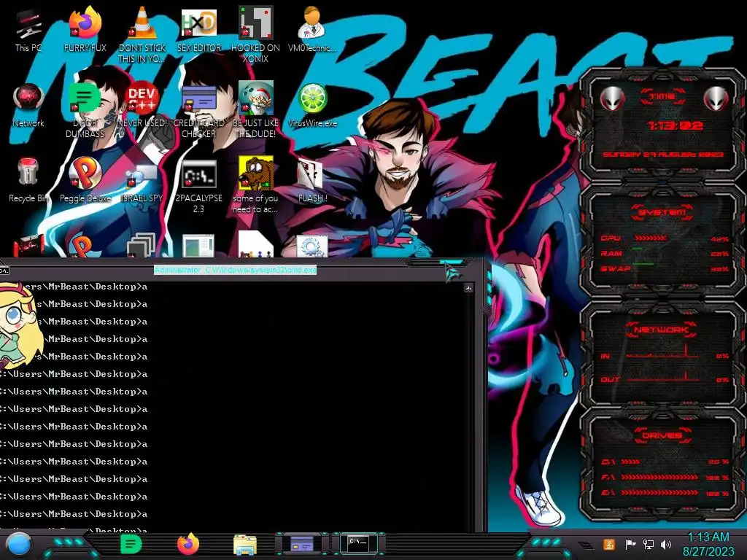Click the cmd window scrollbar up arrow

(469, 287)
